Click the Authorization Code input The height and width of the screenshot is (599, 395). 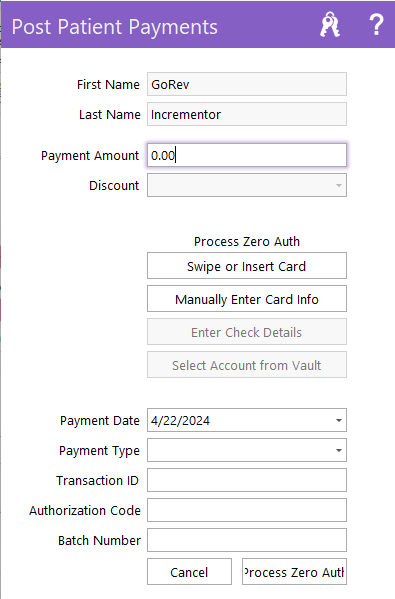(x=247, y=510)
